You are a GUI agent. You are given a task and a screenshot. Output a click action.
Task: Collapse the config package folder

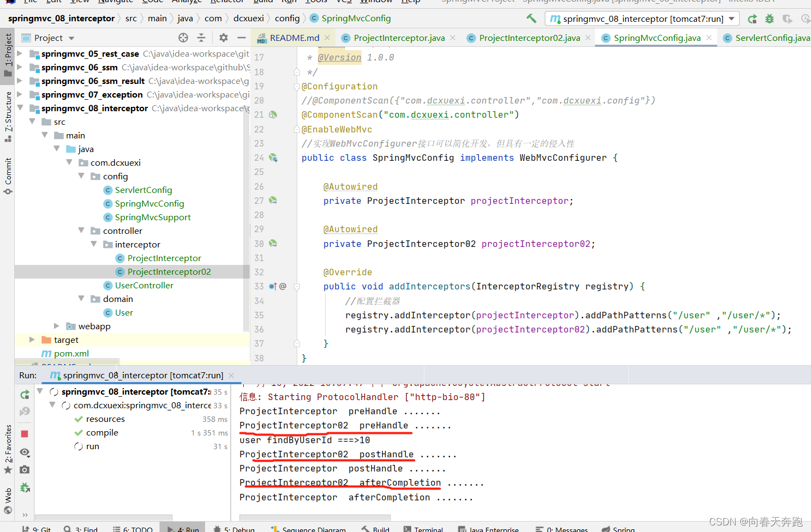click(x=81, y=176)
